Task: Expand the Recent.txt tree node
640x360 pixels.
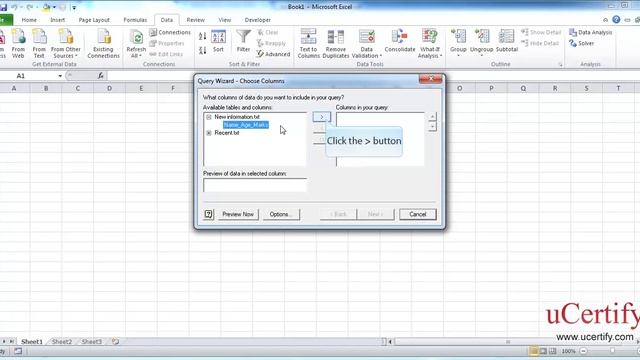Action: 209,133
